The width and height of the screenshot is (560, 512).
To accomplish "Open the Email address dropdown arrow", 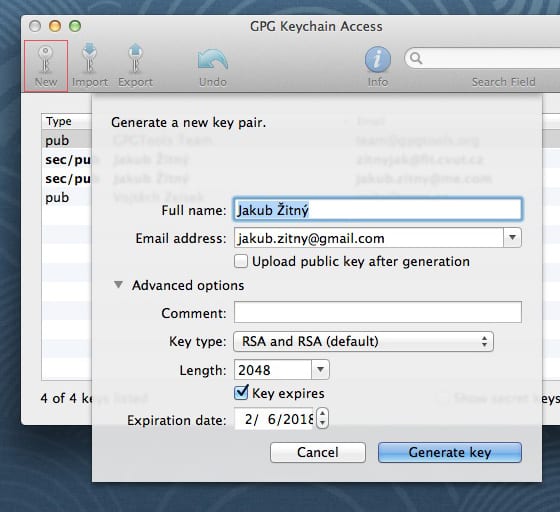I will pos(512,238).
